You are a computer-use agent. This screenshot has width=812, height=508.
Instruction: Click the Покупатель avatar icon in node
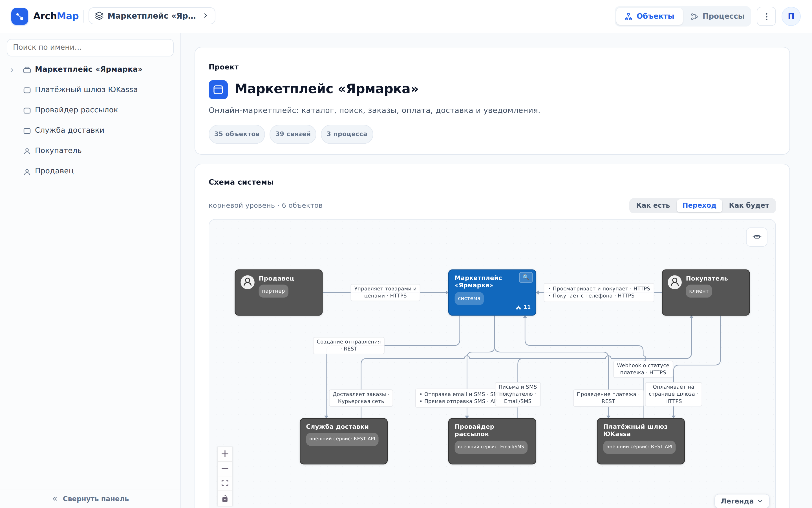(675, 282)
